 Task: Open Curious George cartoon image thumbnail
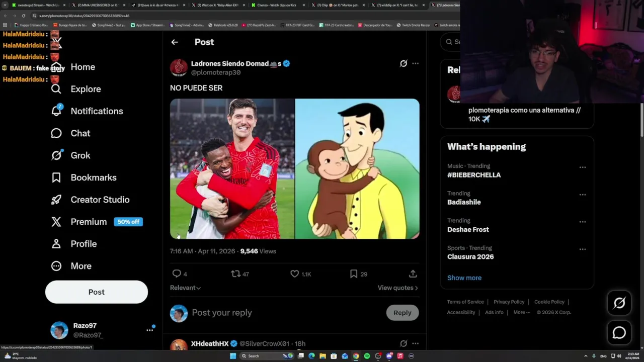pyautogui.click(x=357, y=169)
